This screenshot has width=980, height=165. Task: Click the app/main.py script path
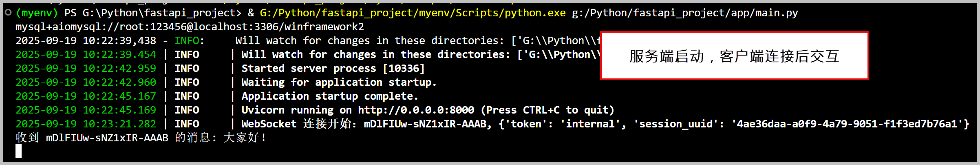coord(685,13)
